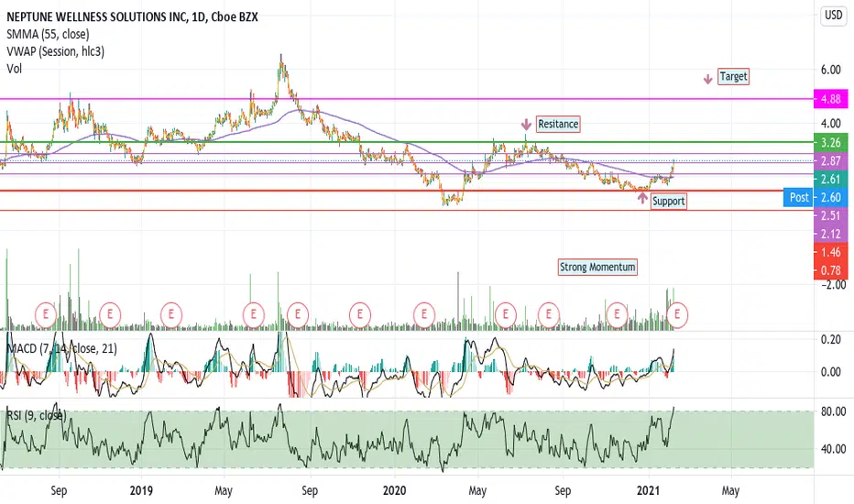Viewport: 854px width, 504px height.
Task: Click the teal 2.61 price label
Action: click(x=830, y=180)
